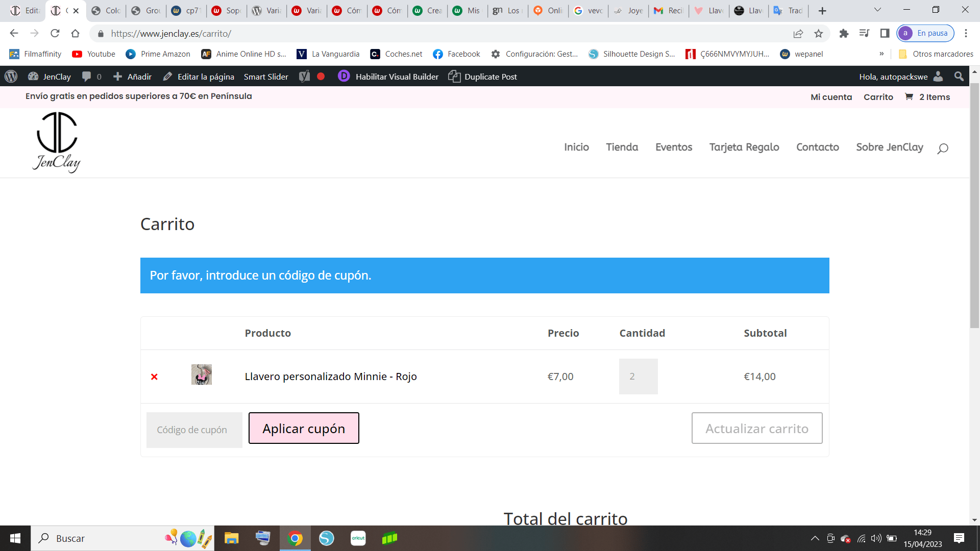Reload the page with browser refresh icon
Viewport: 980px width, 551px height.
point(55,33)
